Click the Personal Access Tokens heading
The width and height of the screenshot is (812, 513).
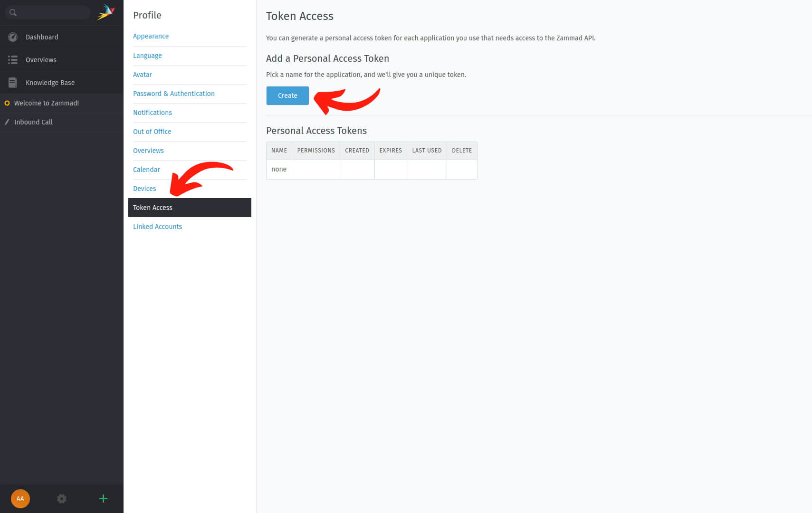pyautogui.click(x=316, y=131)
